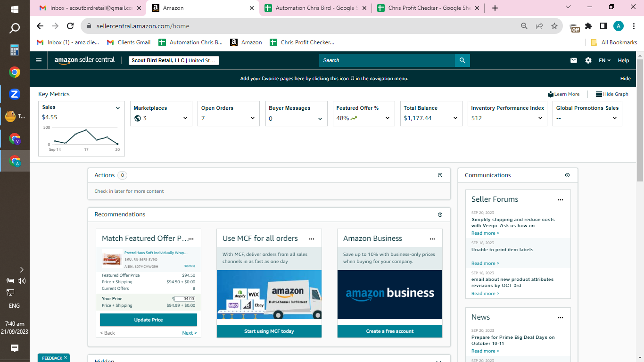Close the Feedback tab with its X
The height and width of the screenshot is (362, 644).
click(x=66, y=358)
